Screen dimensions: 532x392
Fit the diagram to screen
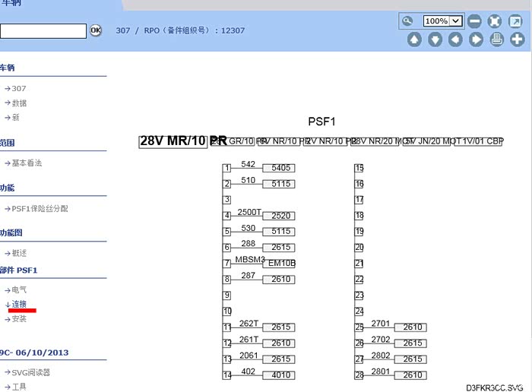pos(494,21)
